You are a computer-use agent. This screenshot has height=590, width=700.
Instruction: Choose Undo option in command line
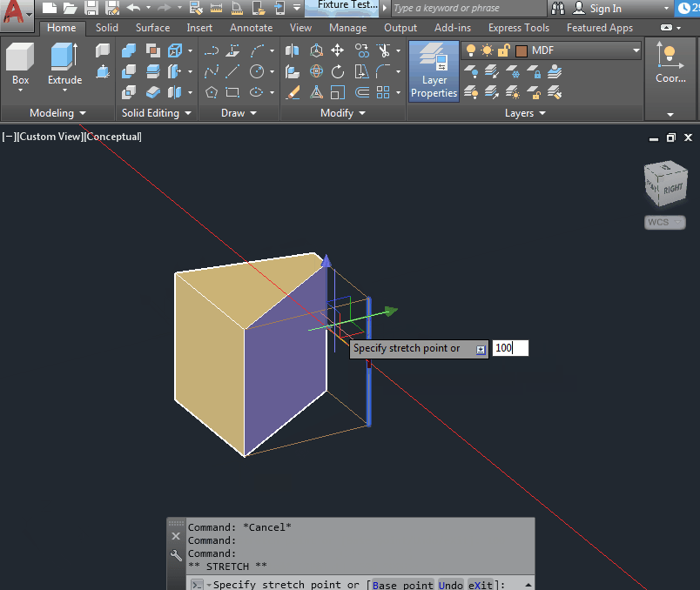[450, 585]
